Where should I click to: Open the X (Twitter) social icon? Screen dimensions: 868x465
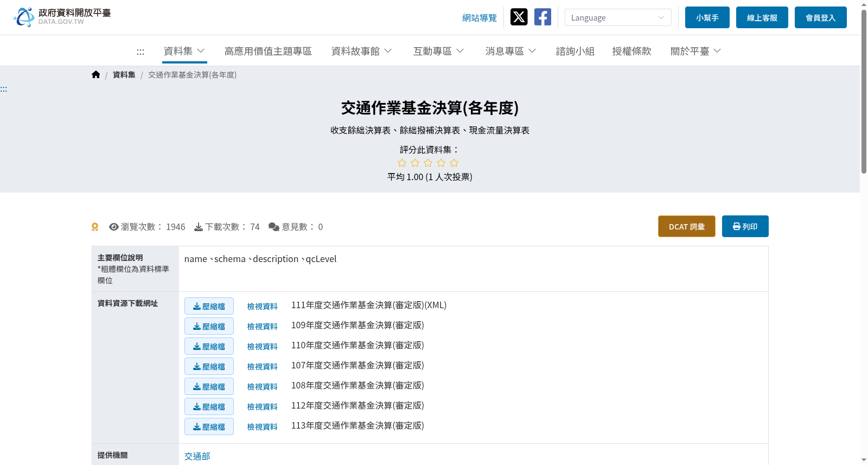(x=519, y=17)
